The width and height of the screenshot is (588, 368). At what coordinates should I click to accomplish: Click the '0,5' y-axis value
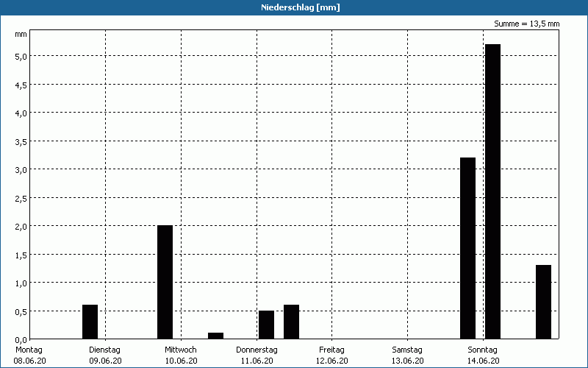[x=21, y=311]
